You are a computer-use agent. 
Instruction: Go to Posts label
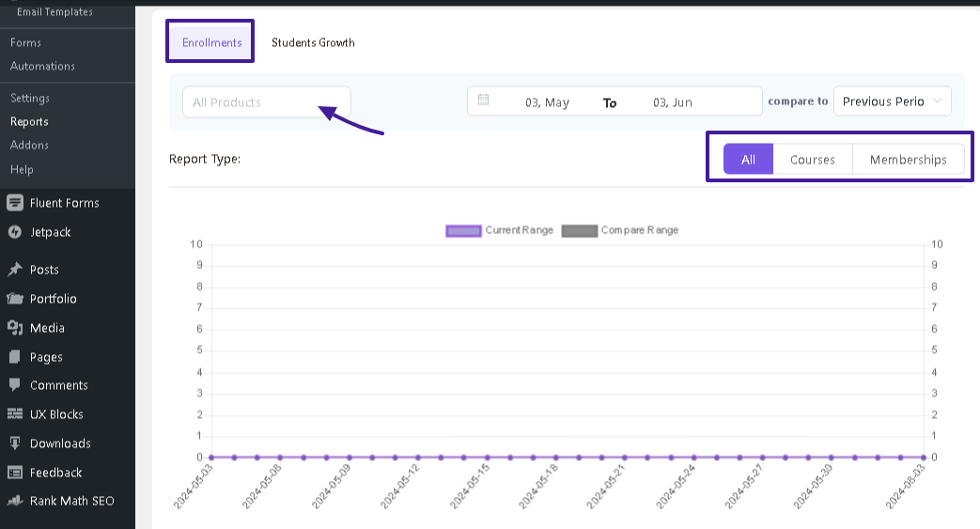[x=44, y=270]
